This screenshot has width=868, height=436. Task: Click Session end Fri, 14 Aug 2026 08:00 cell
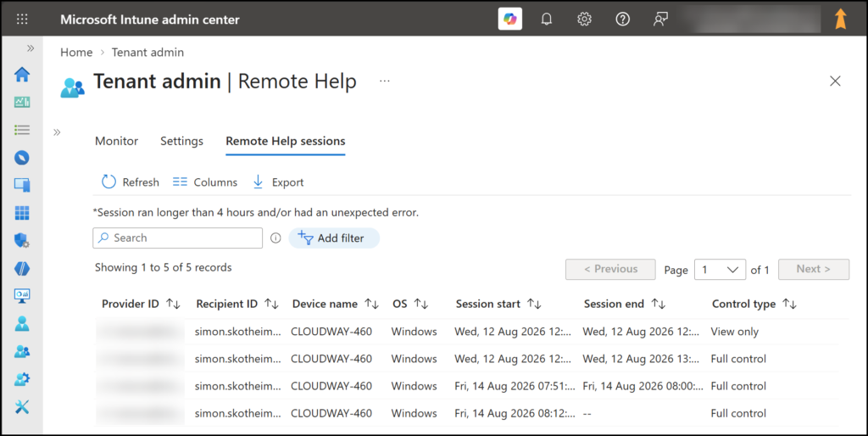643,386
